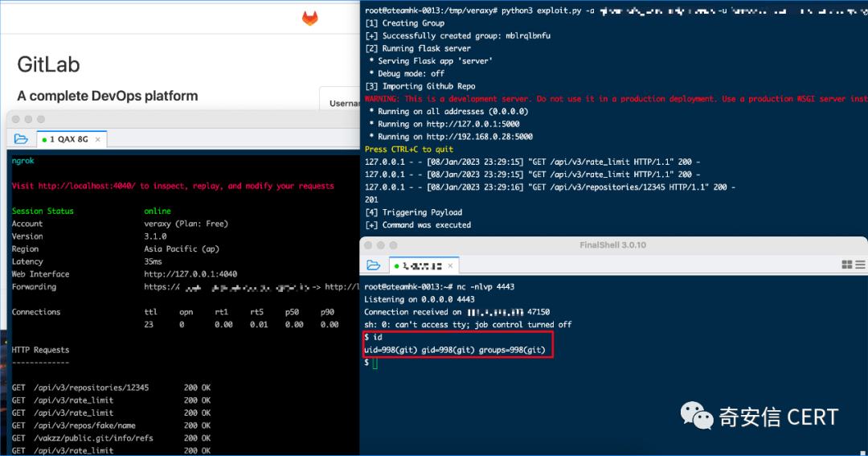Click 'Running on http://192.168.0.28:5000' line
This screenshot has height=456, width=868.
pyautogui.click(x=451, y=137)
